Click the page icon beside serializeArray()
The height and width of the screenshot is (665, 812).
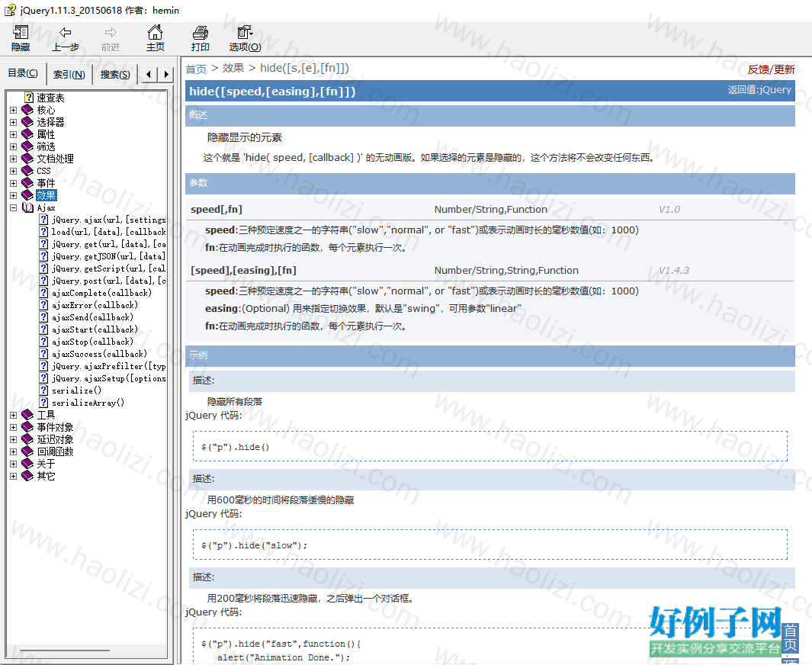pyautogui.click(x=43, y=403)
